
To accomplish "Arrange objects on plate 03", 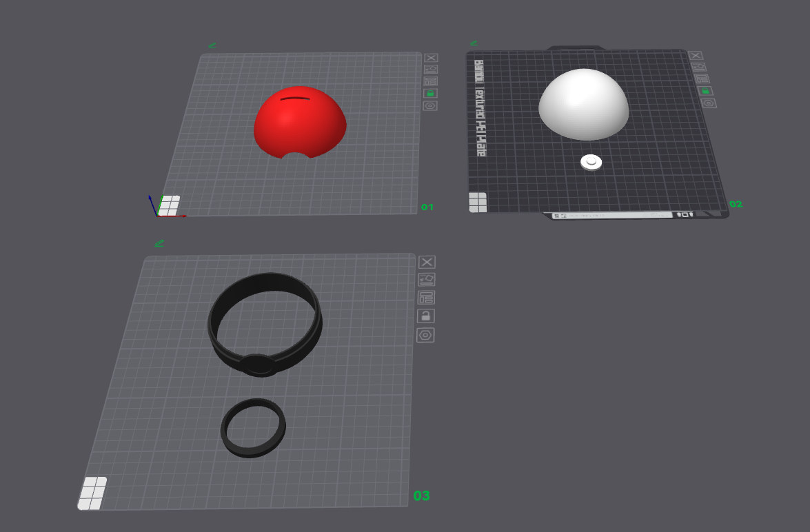I will tap(426, 298).
